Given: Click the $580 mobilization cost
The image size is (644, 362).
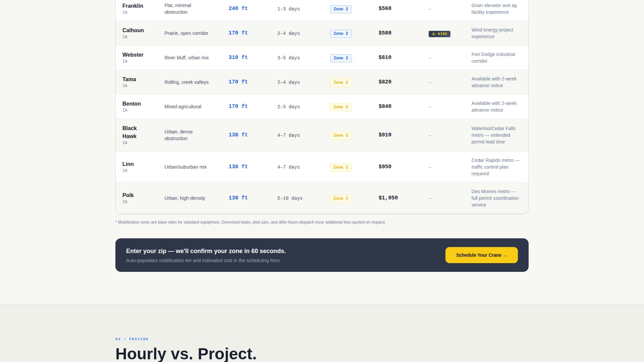Looking at the screenshot, I should [385, 33].
